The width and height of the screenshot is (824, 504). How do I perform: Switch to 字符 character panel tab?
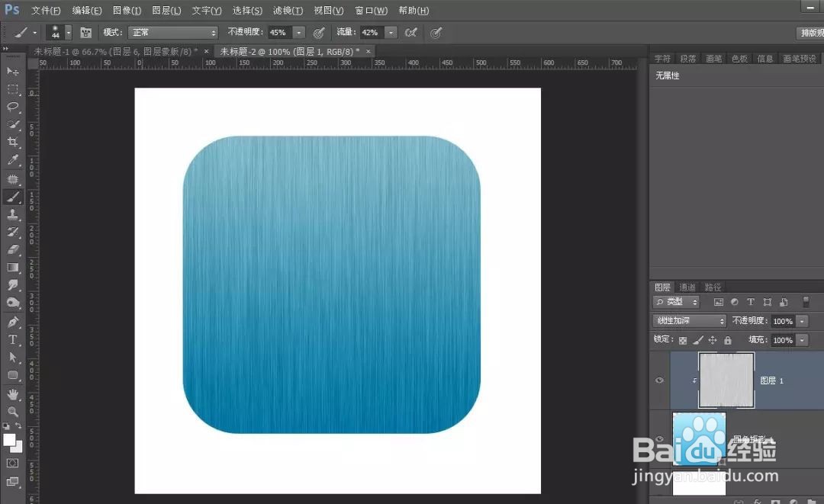663,59
